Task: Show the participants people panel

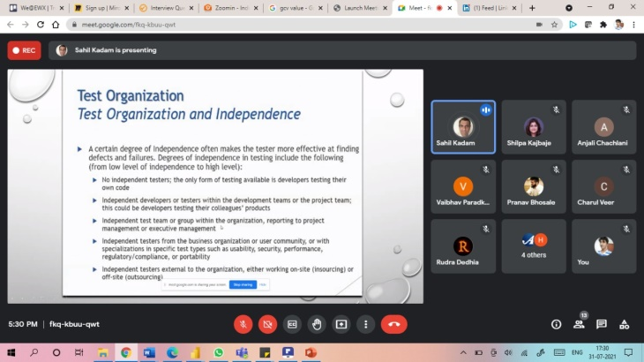Action: point(579,324)
